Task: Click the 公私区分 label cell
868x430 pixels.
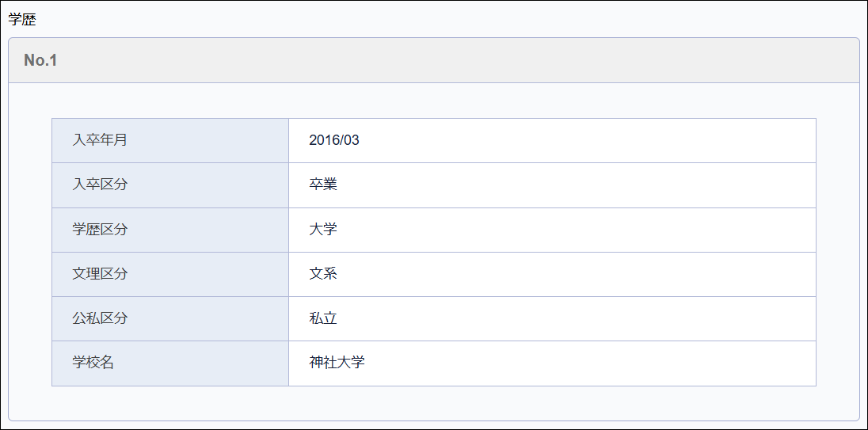Action: pos(100,318)
